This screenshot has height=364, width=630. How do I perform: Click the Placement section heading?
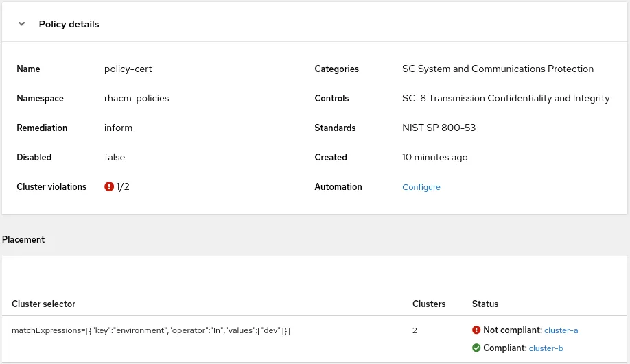coord(23,239)
